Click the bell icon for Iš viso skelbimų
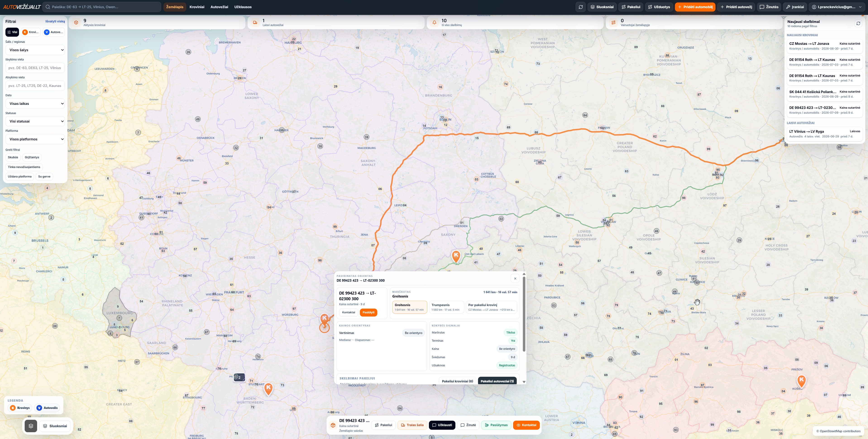Viewport: 868px width, 439px height. tap(434, 23)
